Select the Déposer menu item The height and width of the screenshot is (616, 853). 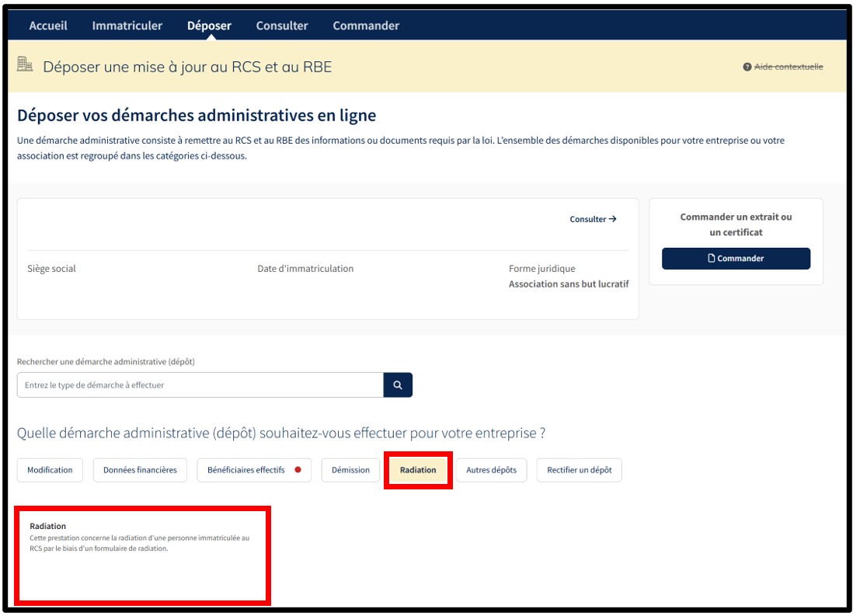click(x=209, y=26)
